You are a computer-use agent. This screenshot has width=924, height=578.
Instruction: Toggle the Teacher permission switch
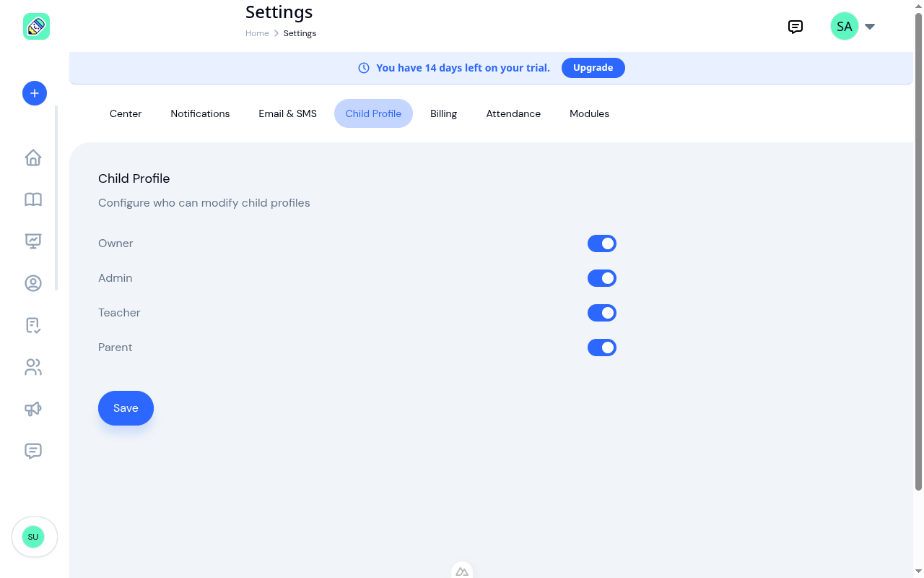(x=602, y=313)
